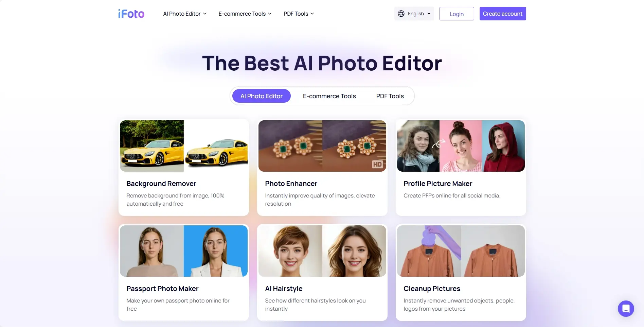Open the Profile Picture Maker portraits thumbnail
Image resolution: width=644 pixels, height=327 pixels.
pos(461,146)
